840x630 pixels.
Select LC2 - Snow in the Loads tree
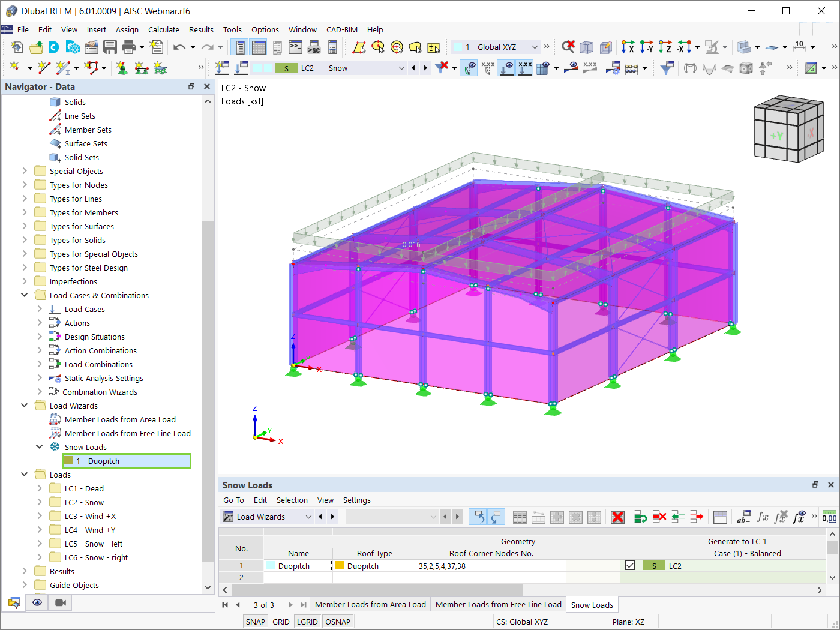point(84,502)
